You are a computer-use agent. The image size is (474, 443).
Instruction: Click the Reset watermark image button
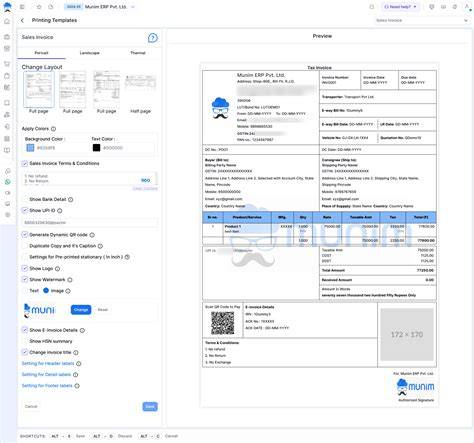click(x=103, y=310)
